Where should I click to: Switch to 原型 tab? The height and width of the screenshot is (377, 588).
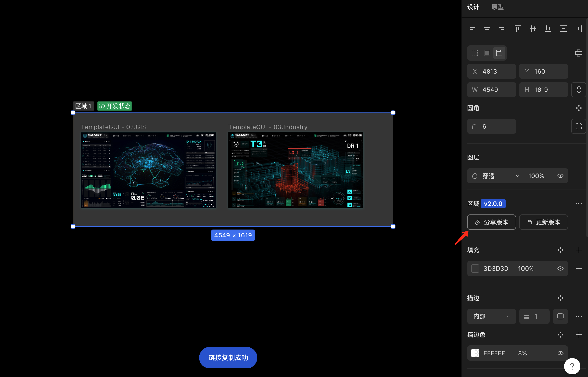[498, 7]
